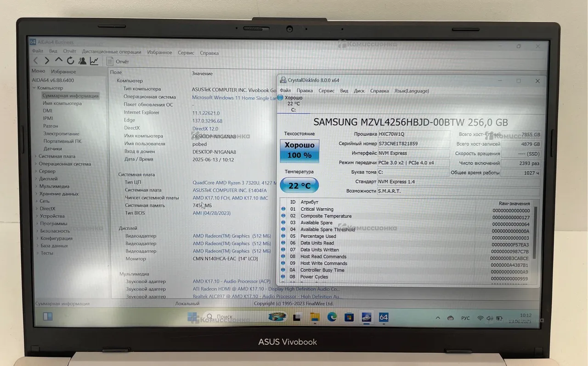Screen dimensions: 588x366
Task: Click the serial number S73CNE1T821859 field
Action: click(x=414, y=143)
